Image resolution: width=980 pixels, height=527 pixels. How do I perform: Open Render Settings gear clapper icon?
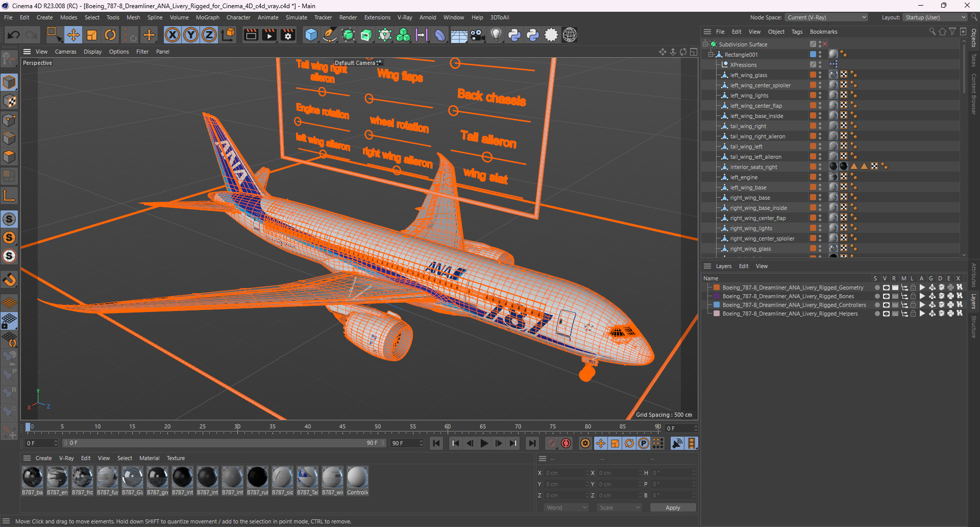[288, 35]
